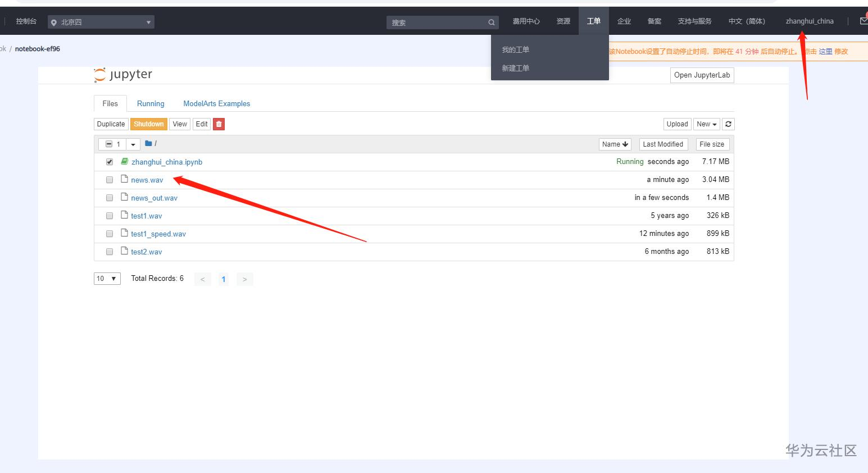
Task: Change the page size dropdown showing 10
Action: [107, 279]
